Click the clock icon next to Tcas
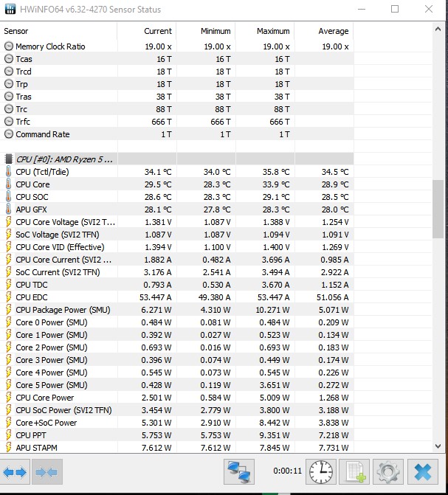448x495 pixels. (9, 59)
